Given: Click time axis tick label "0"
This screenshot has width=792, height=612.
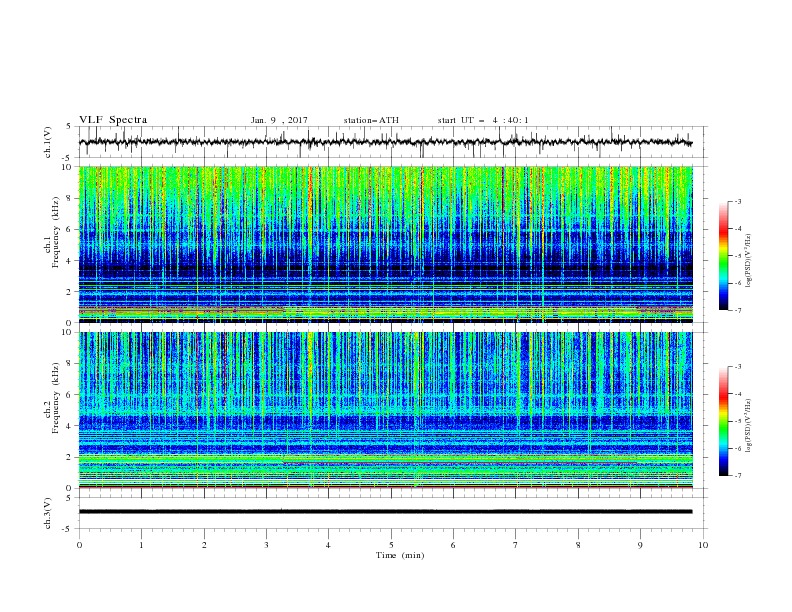Looking at the screenshot, I should pos(79,545).
